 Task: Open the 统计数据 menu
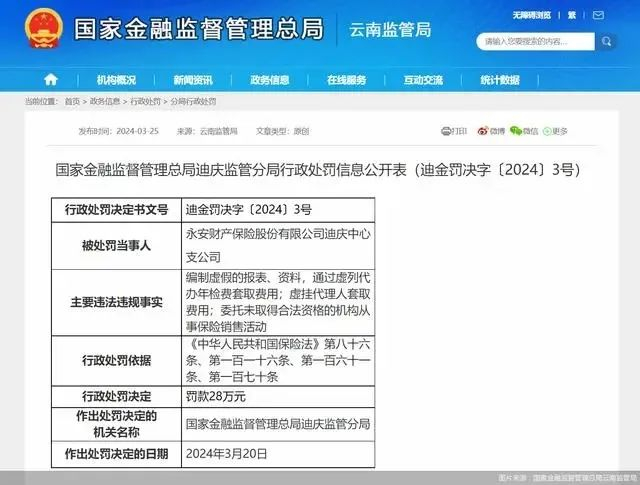tap(500, 80)
